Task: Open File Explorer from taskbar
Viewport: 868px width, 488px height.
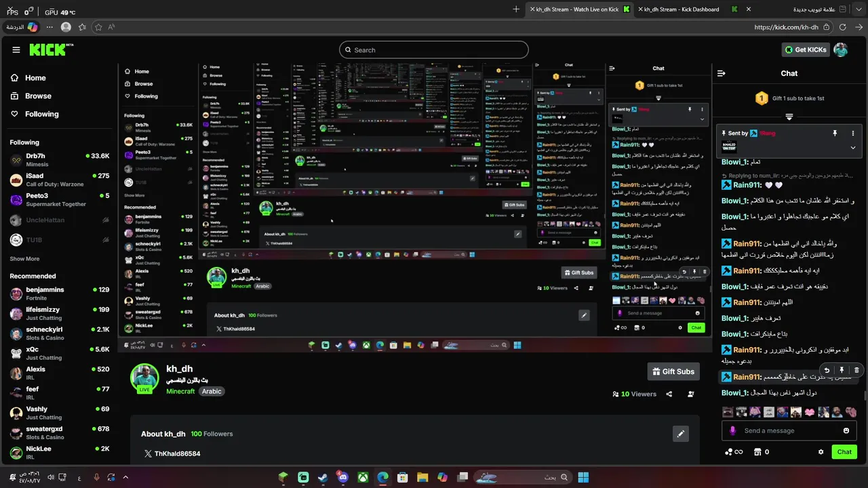Action: tap(422, 477)
